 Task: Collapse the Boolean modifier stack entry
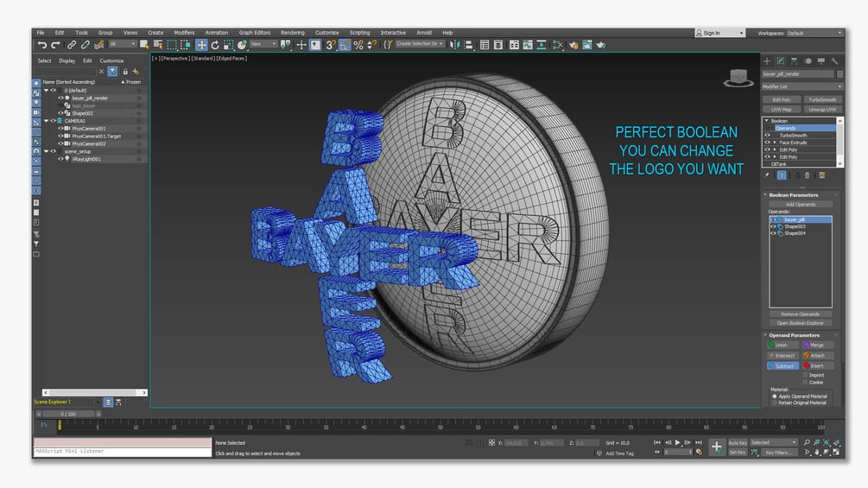click(767, 121)
